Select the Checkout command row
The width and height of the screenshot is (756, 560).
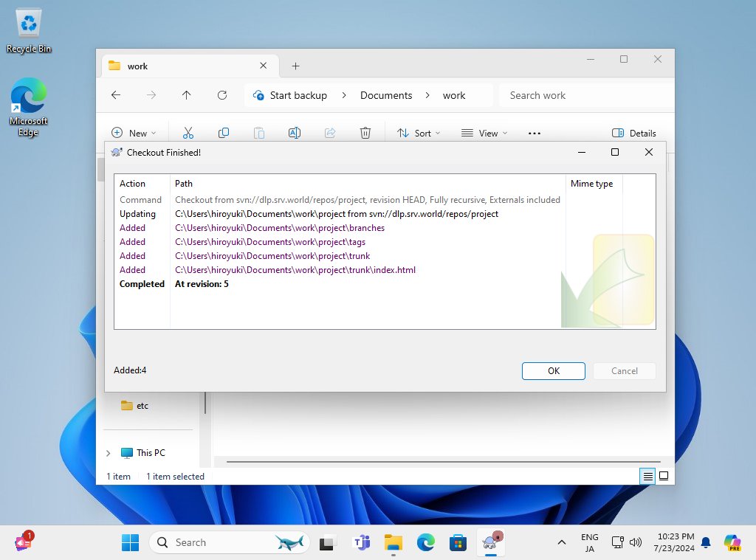pos(368,200)
